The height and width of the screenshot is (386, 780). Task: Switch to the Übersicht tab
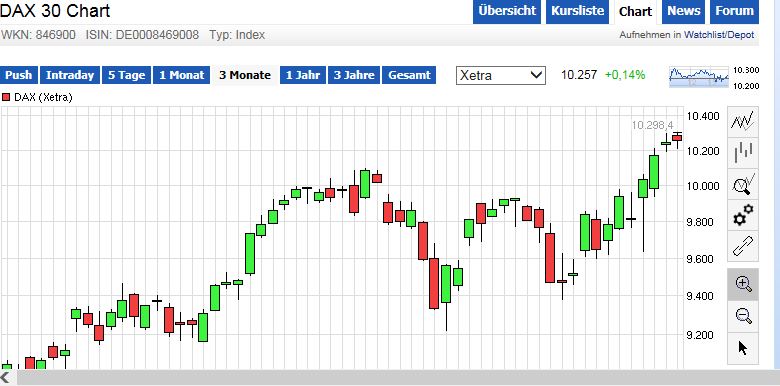pos(507,11)
